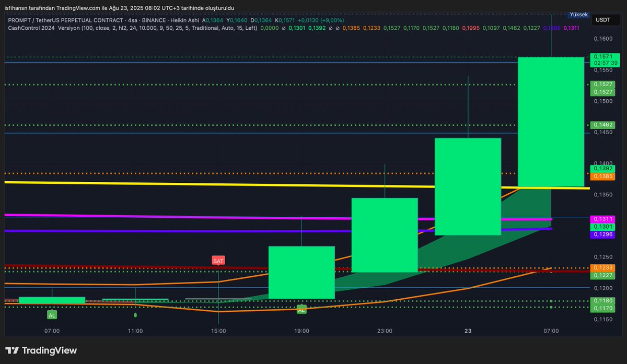Click the 0,1200 price scale value
Screen dimensions: 627x364
pyautogui.click(x=602, y=288)
